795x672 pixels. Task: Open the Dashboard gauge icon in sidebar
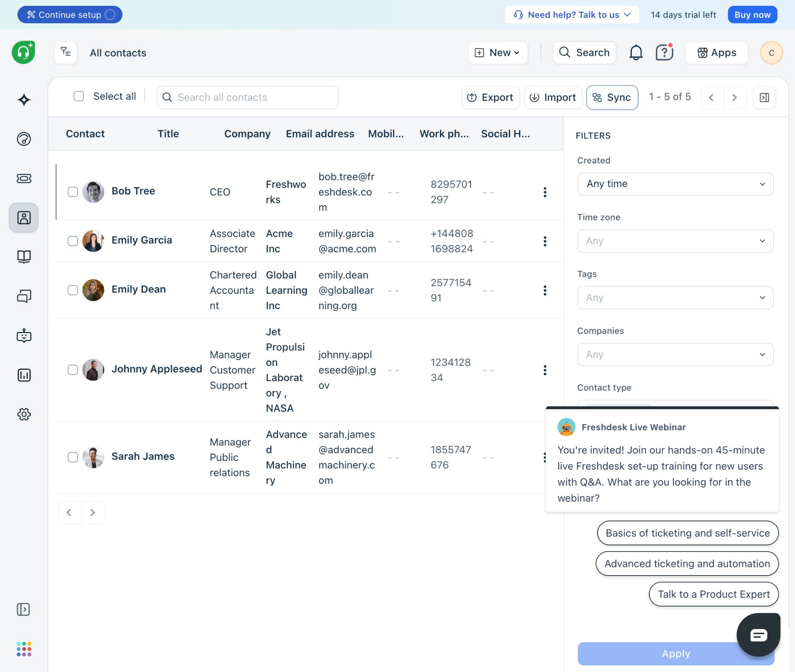pyautogui.click(x=24, y=139)
